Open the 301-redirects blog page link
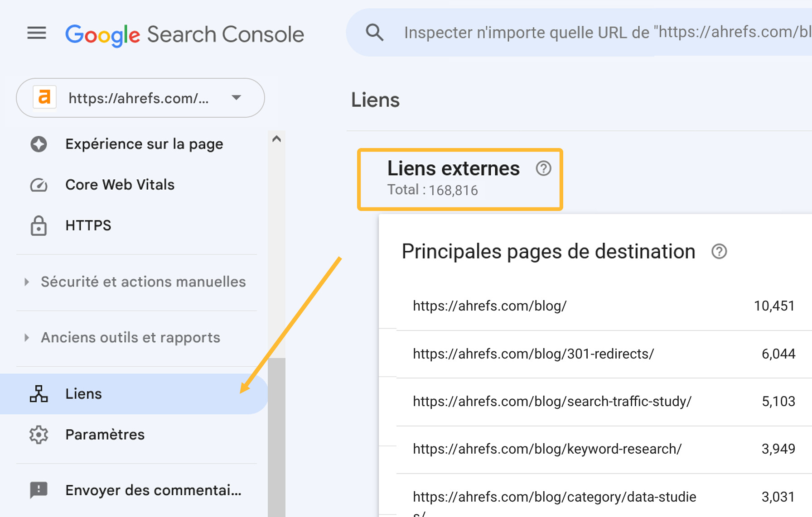 pos(533,354)
